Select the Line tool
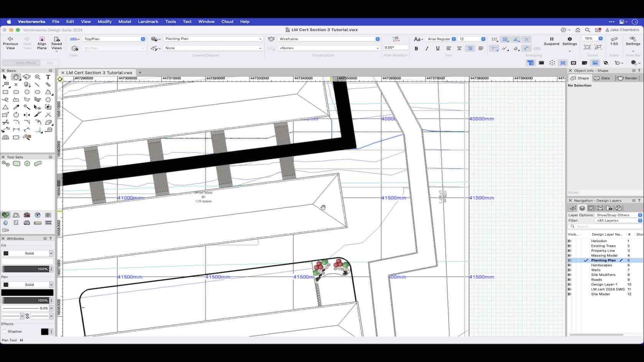Viewport: 644px width, 362px height. pos(38,85)
